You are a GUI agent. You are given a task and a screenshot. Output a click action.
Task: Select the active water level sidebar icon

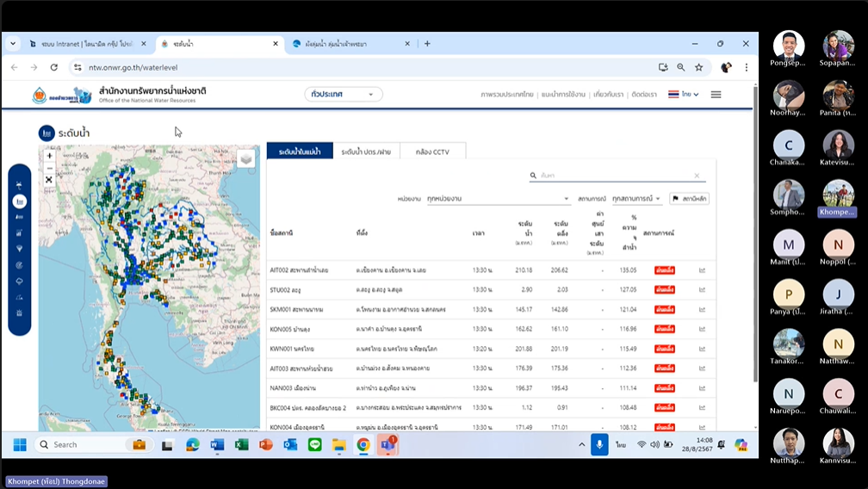19,201
